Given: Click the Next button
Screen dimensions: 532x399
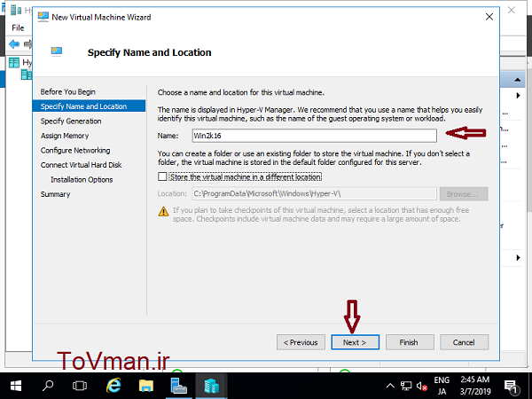Looking at the screenshot, I should [355, 342].
